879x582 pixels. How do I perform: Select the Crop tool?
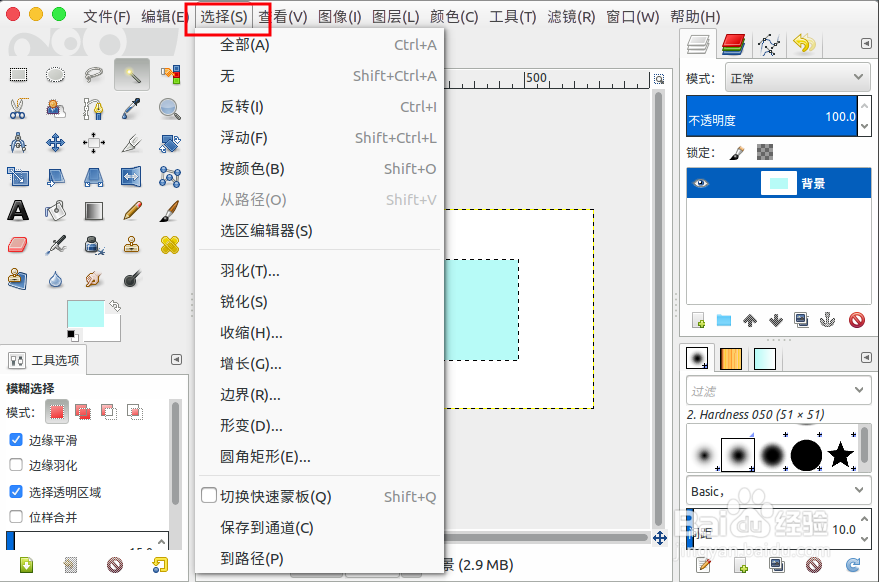pyautogui.click(x=132, y=142)
